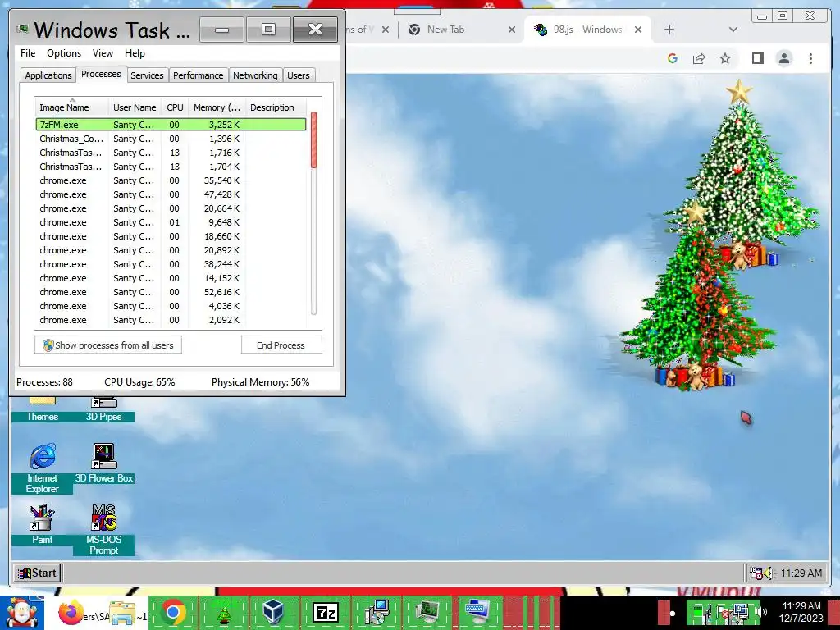Open Task Manager Options menu
Viewport: 840px width, 630px height.
coord(64,53)
